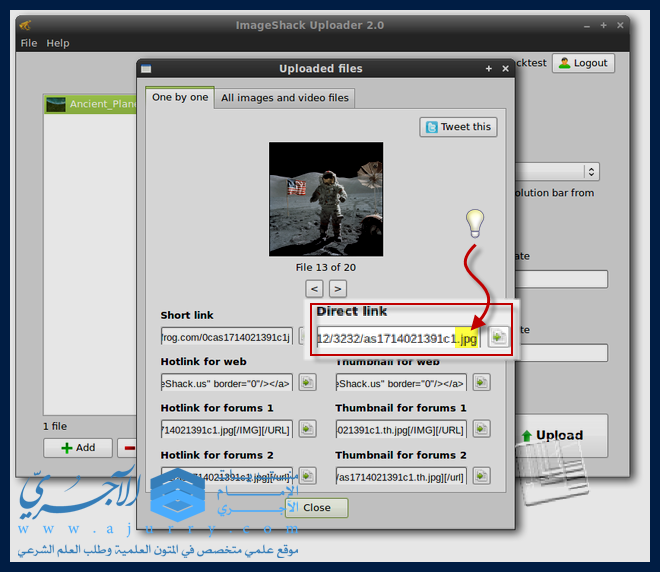Click the Tweet this button
Image resolution: width=660 pixels, height=572 pixels.
tap(458, 127)
